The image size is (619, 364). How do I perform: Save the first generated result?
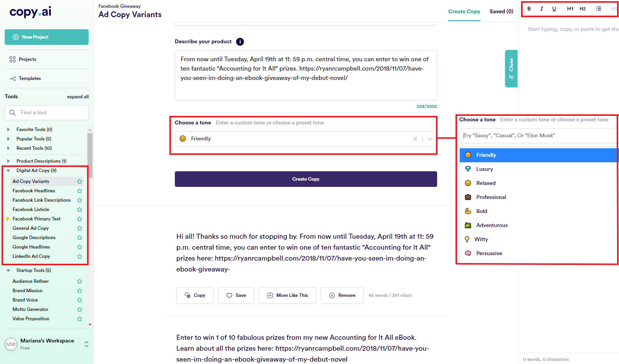coord(236,295)
